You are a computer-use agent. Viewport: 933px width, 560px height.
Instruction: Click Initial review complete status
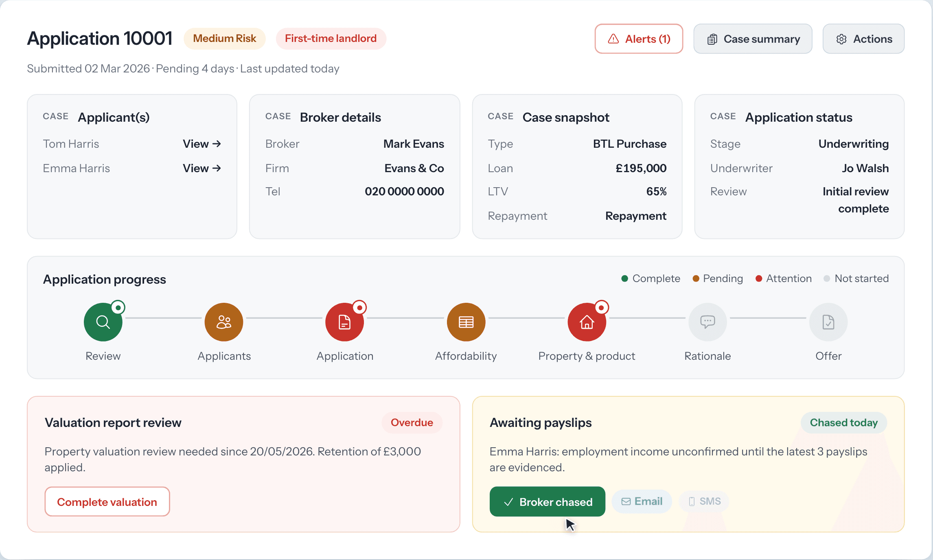(x=856, y=200)
